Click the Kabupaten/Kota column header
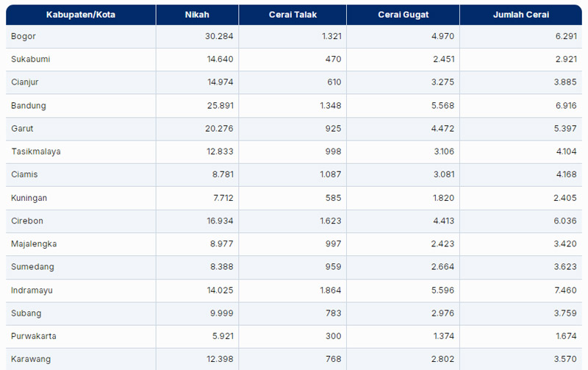Screen dimensions: 588x370 pyautogui.click(x=81, y=15)
